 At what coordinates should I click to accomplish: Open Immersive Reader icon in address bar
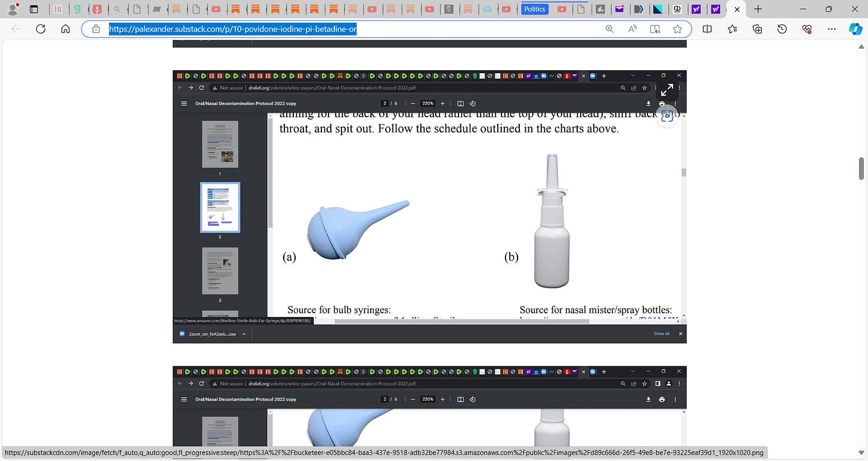[655, 29]
